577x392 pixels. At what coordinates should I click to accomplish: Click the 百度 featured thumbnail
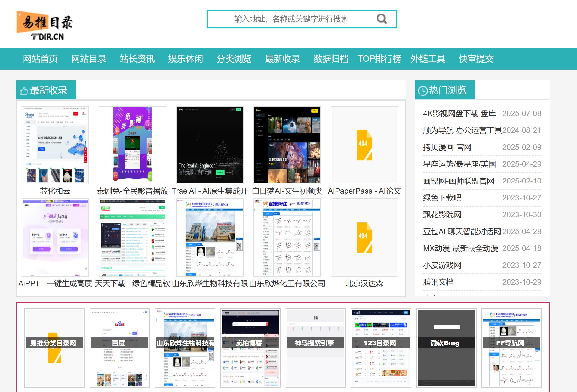pos(120,348)
